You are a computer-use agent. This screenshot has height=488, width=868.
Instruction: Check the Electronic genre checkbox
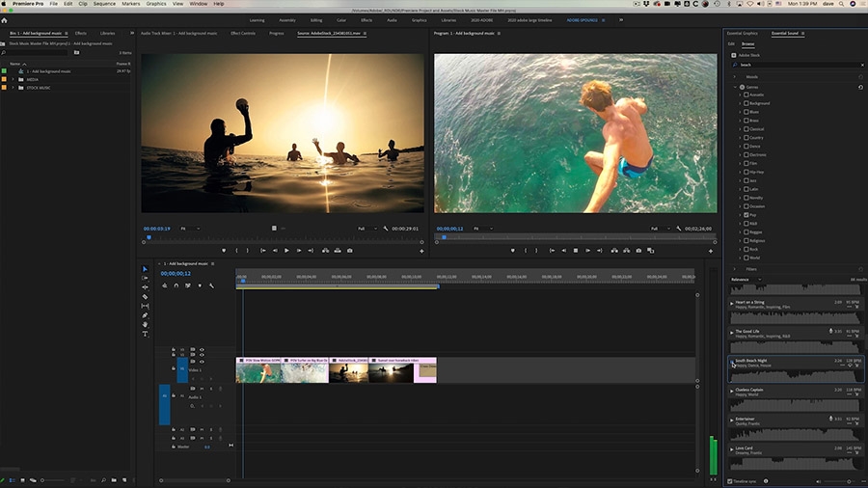pyautogui.click(x=746, y=154)
